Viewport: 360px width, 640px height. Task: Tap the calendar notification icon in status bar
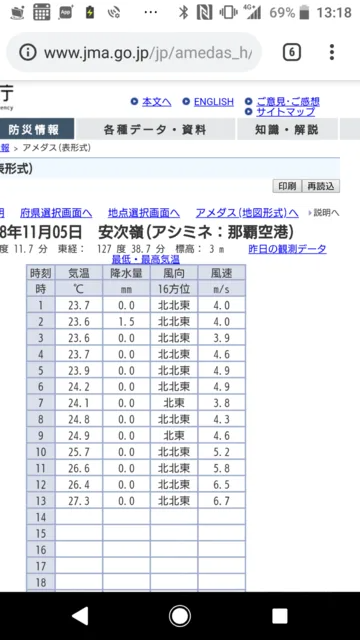(42, 12)
